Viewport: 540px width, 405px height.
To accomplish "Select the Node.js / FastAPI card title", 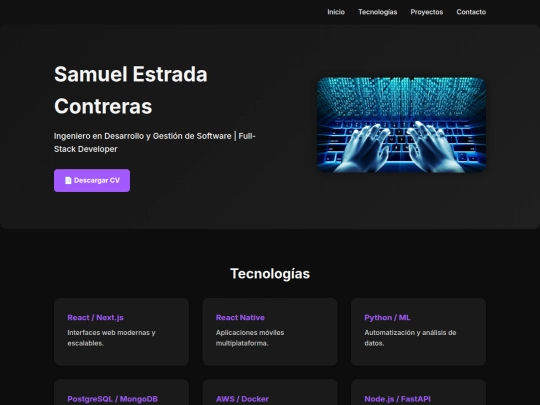I will (x=397, y=399).
